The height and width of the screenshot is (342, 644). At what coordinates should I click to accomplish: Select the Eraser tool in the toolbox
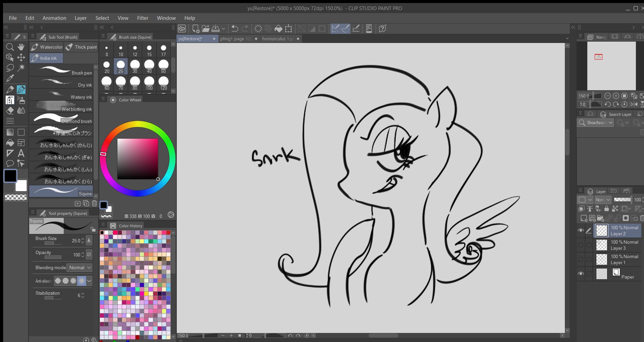click(x=10, y=110)
